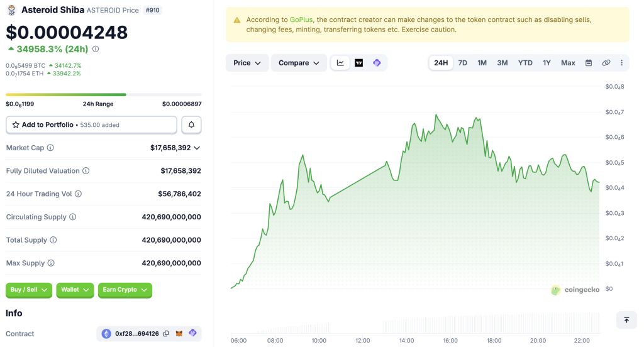Switch to the TradingView chart view
This screenshot has height=347, width=644.
pyautogui.click(x=358, y=63)
